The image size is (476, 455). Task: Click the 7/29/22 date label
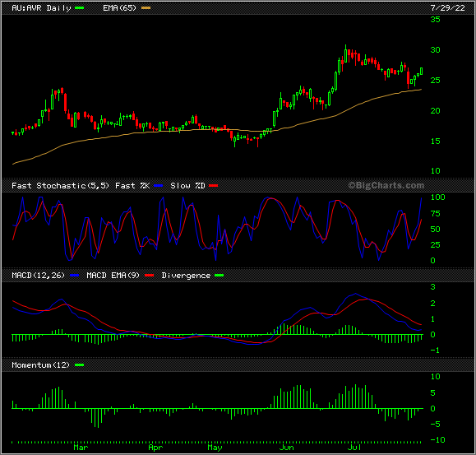pos(447,8)
